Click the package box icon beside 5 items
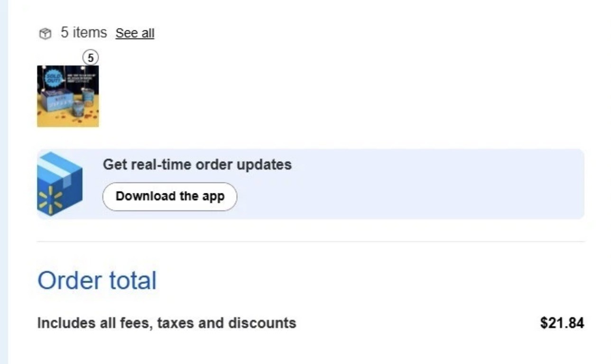The image size is (611, 364). tap(45, 34)
